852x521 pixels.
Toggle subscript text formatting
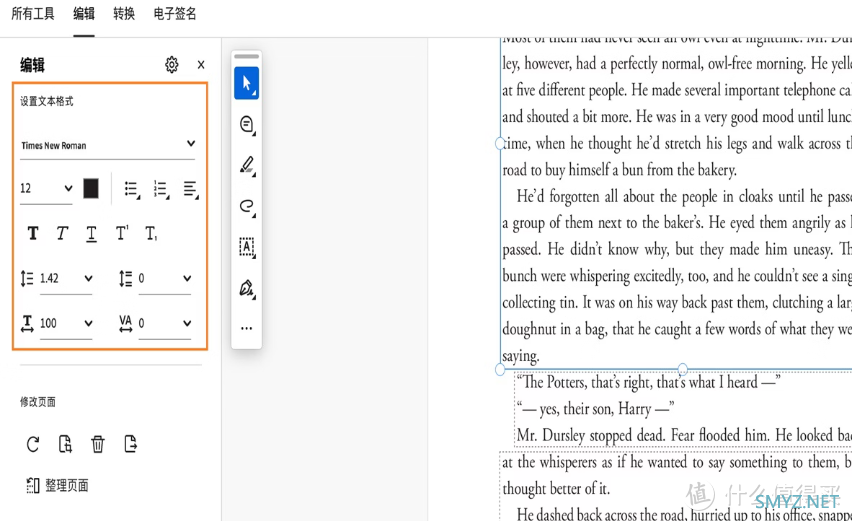(x=151, y=234)
